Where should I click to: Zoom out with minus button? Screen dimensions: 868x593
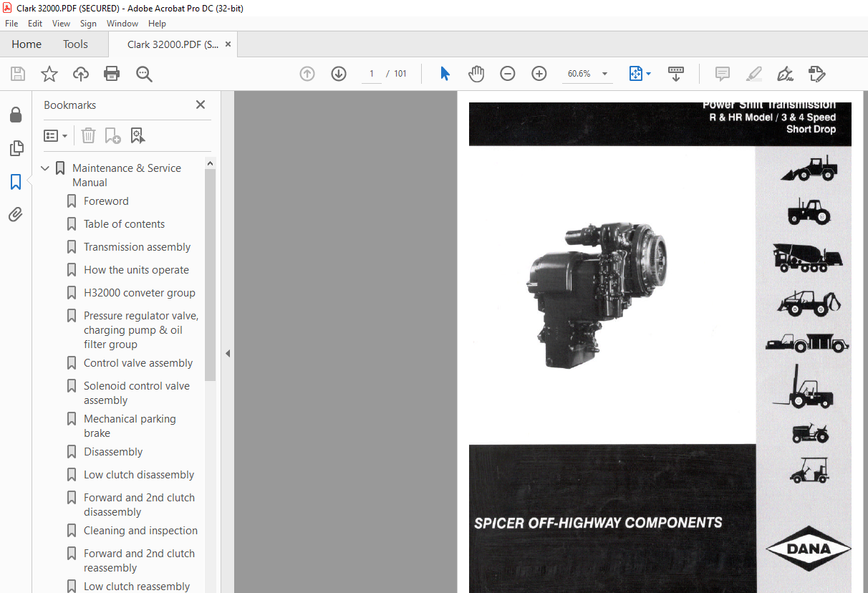pos(508,74)
